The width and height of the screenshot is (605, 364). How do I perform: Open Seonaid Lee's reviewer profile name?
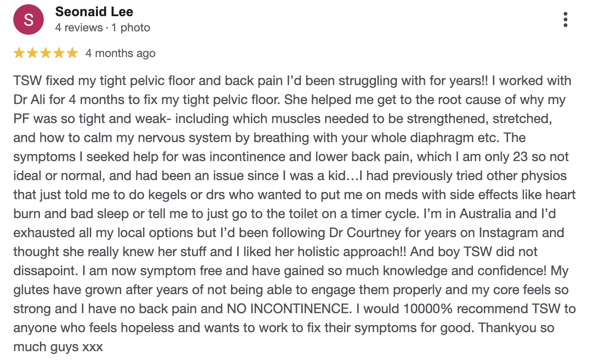[x=94, y=11]
